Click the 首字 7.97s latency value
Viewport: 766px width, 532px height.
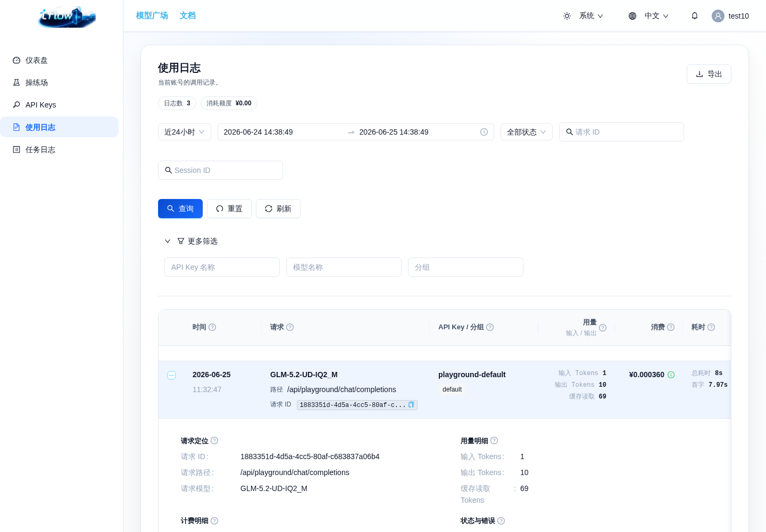click(710, 385)
